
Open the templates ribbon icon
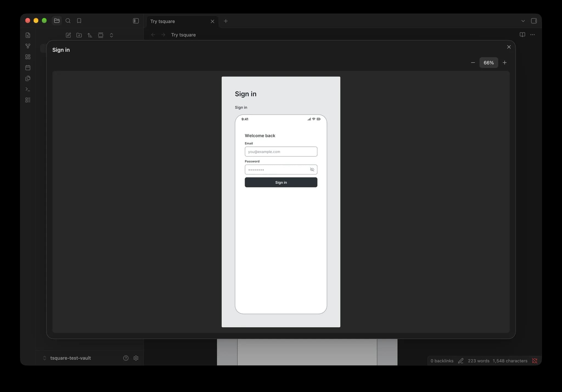pyautogui.click(x=28, y=78)
